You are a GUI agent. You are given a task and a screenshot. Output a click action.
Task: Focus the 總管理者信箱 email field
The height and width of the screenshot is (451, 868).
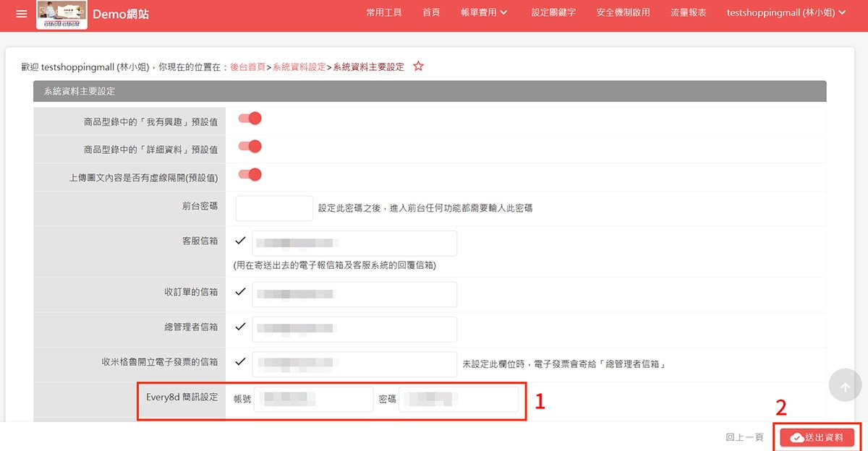(x=354, y=330)
